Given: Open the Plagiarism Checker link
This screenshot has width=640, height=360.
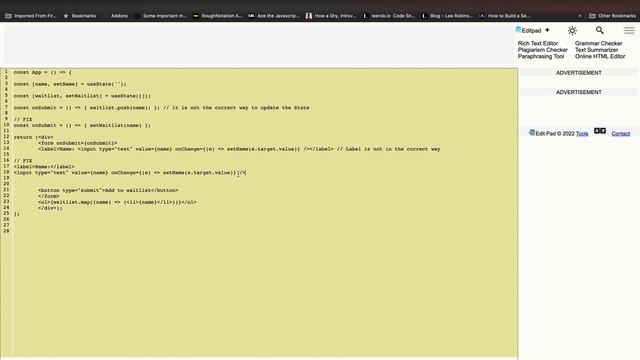Looking at the screenshot, I should [542, 50].
